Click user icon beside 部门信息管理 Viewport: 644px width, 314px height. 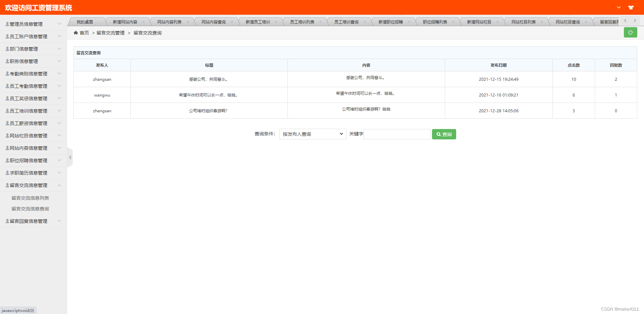coord(7,49)
